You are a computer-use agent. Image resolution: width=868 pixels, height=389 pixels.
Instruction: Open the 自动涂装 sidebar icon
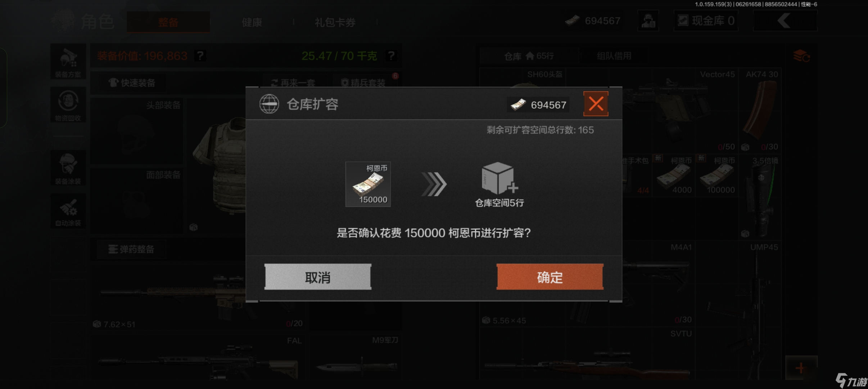pos(68,211)
